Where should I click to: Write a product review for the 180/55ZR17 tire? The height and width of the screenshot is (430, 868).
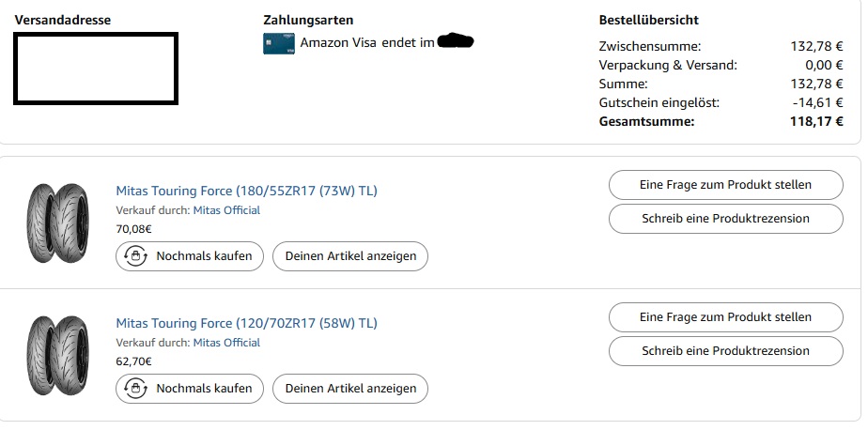(725, 219)
